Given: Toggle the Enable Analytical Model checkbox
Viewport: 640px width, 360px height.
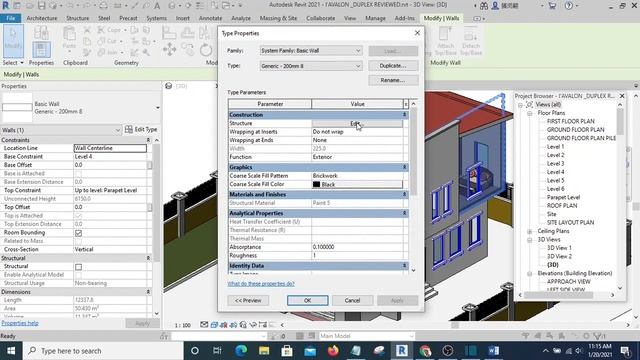Looking at the screenshot, I should point(78,275).
